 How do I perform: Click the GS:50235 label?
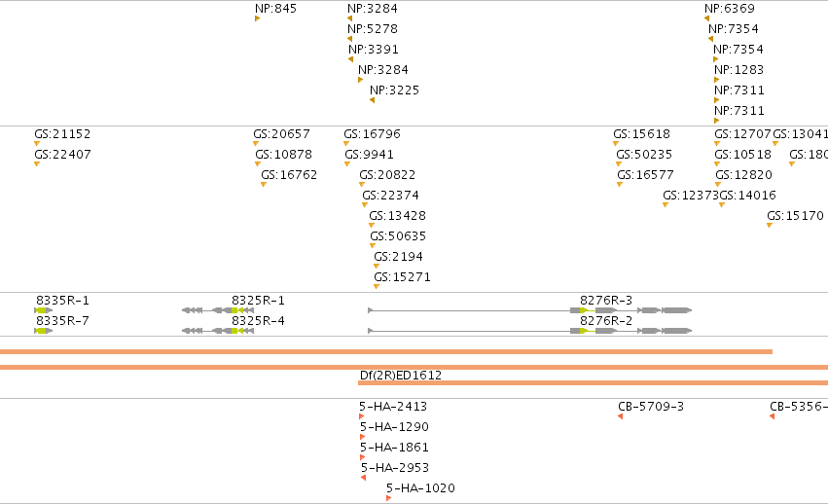point(644,155)
